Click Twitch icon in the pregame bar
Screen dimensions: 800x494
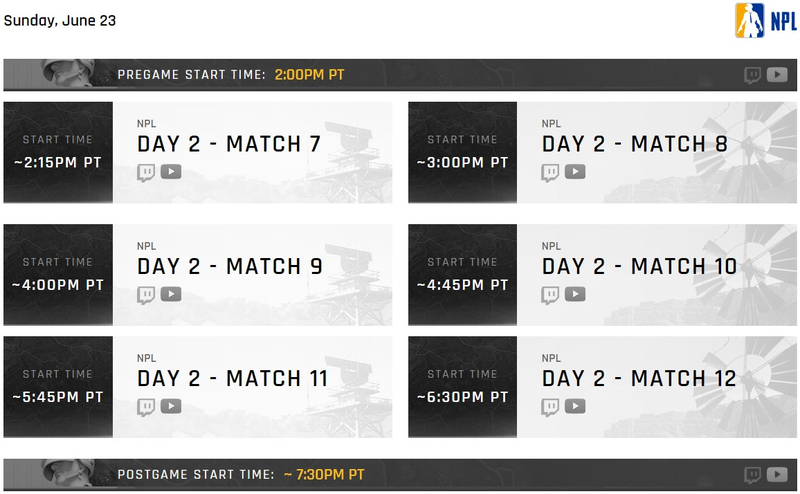pyautogui.click(x=753, y=76)
